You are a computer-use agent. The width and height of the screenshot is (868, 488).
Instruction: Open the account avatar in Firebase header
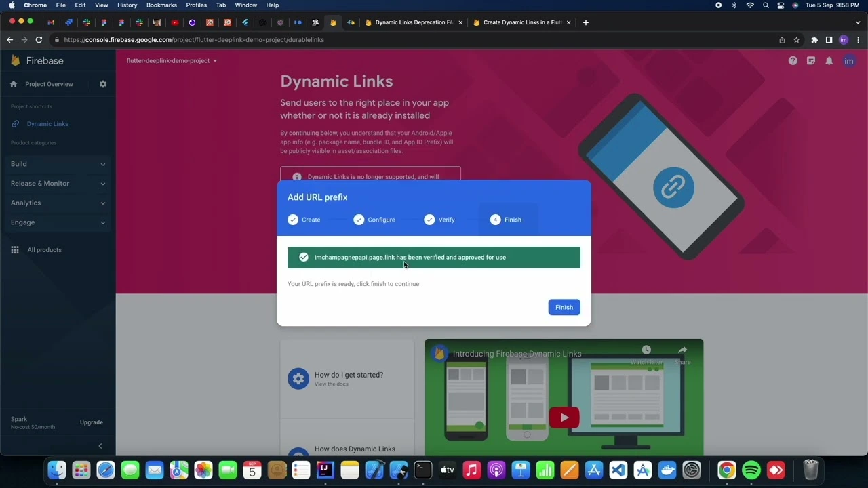coord(848,61)
